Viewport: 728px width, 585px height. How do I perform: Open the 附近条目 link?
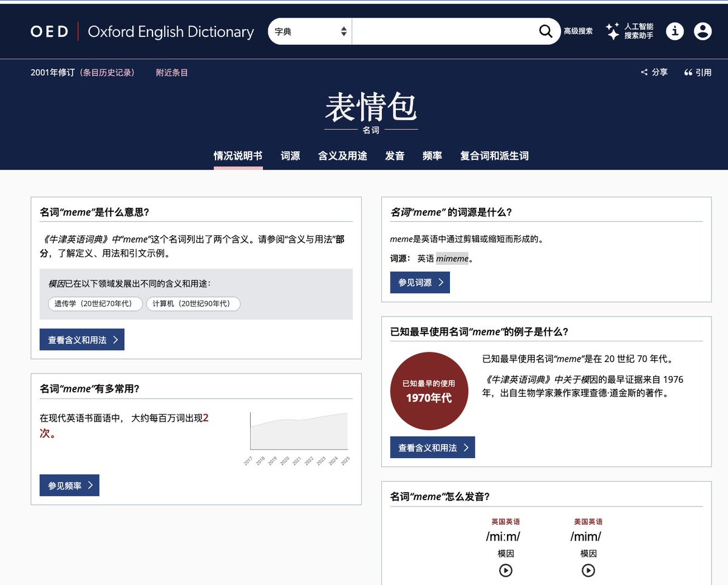point(172,72)
